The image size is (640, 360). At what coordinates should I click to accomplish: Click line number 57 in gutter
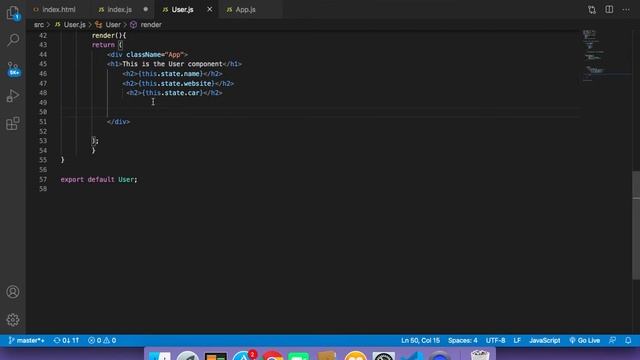[x=43, y=180]
